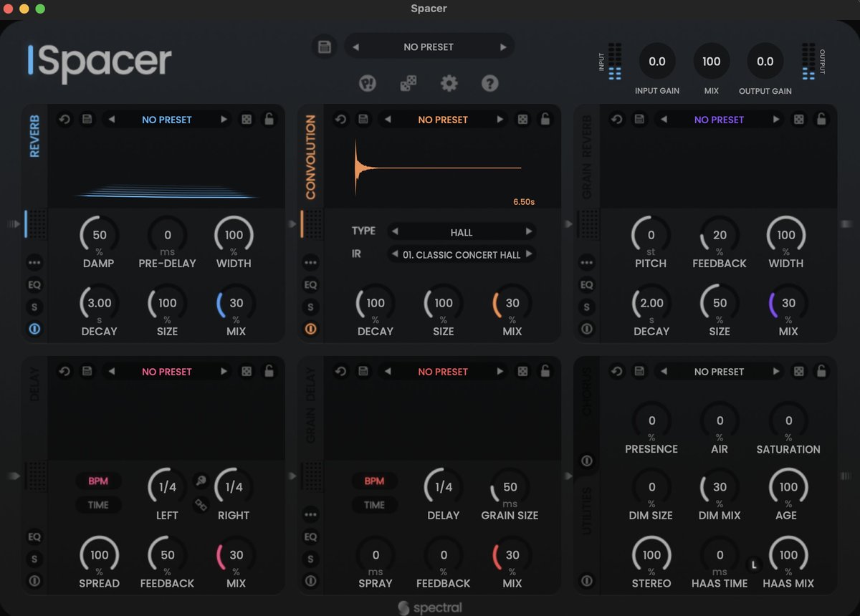This screenshot has width=860, height=616.
Task: Switch the Delay module to TIME mode
Action: tap(98, 505)
